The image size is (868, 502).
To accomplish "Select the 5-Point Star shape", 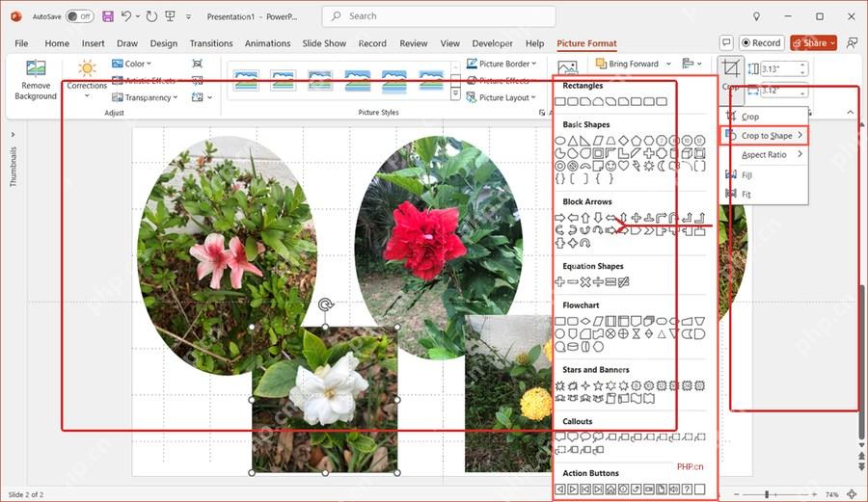I will (598, 385).
